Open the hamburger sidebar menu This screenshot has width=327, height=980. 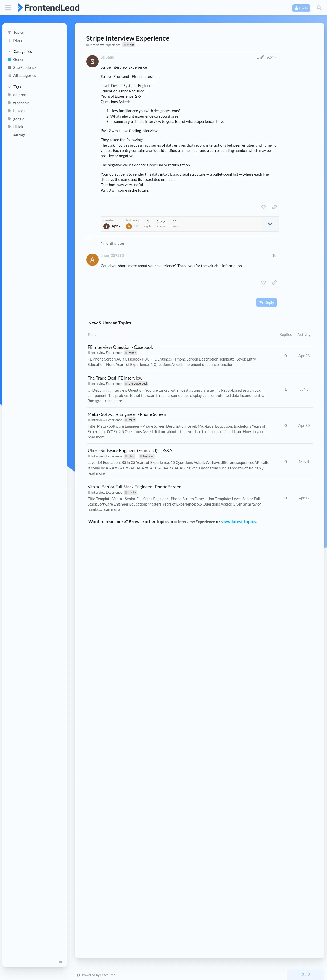(8, 8)
